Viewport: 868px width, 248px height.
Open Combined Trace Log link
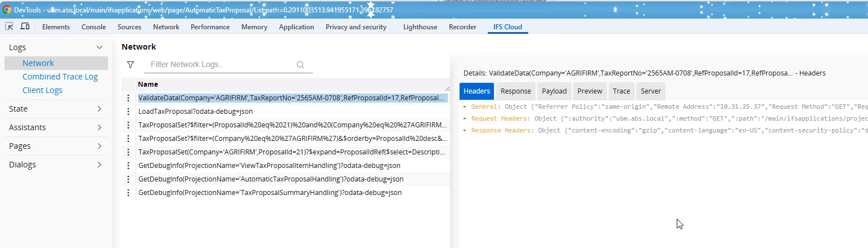pyautogui.click(x=60, y=77)
